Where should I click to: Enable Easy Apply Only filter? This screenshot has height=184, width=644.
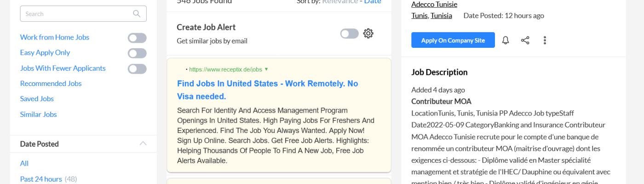pos(137,53)
